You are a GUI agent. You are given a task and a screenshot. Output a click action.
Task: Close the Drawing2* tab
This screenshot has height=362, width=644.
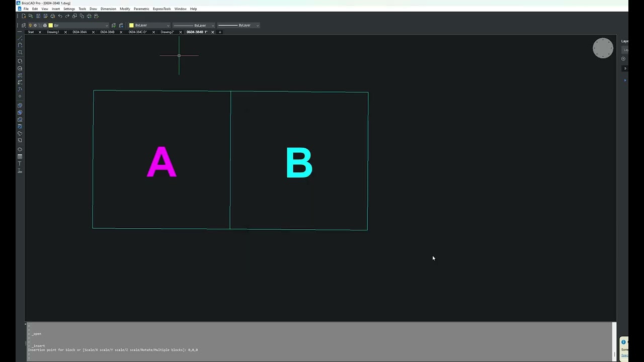pos(181,32)
